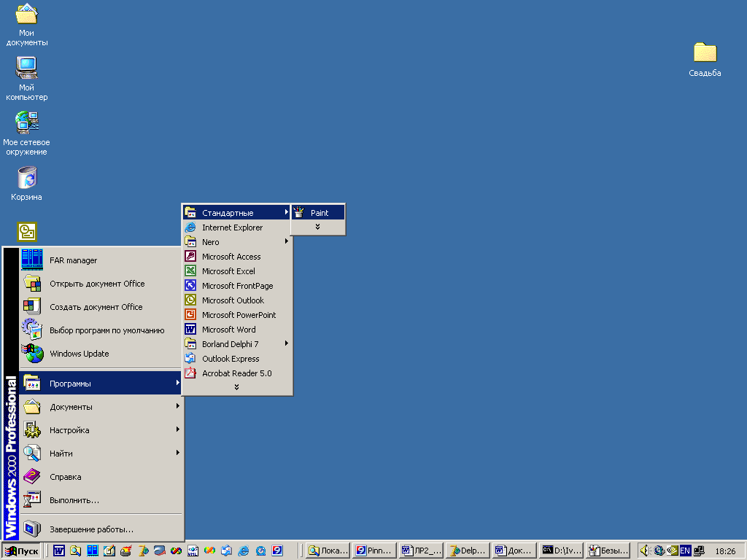Click the clock showing 18:26
The height and width of the screenshot is (560, 747).
[725, 551]
